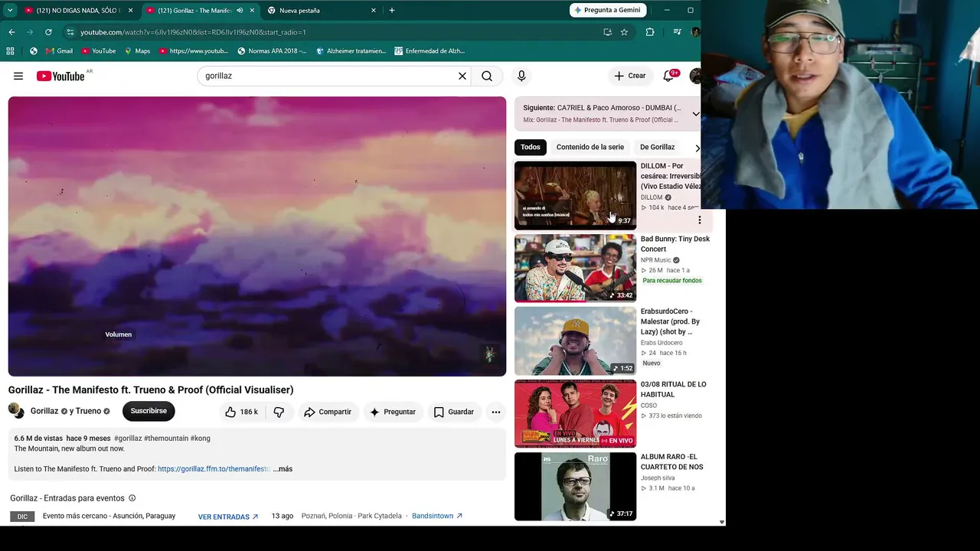980x551 pixels.
Task: Open more actions menu under the video
Action: pyautogui.click(x=496, y=412)
